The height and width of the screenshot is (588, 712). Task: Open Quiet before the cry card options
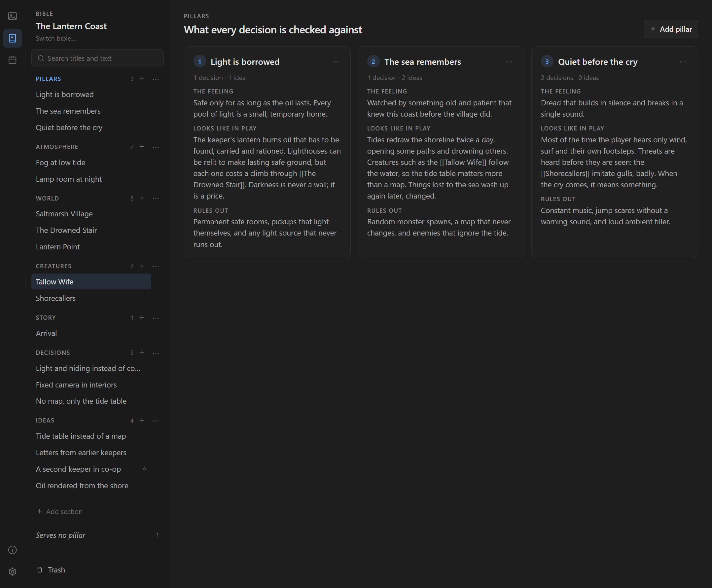click(x=683, y=62)
